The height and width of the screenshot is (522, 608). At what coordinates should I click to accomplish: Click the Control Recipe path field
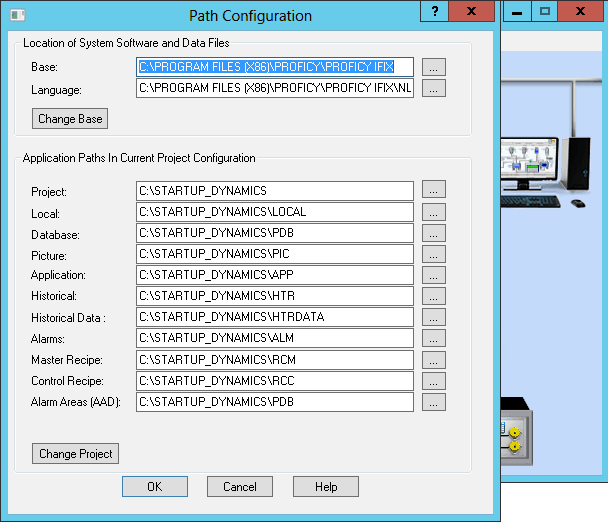(275, 381)
